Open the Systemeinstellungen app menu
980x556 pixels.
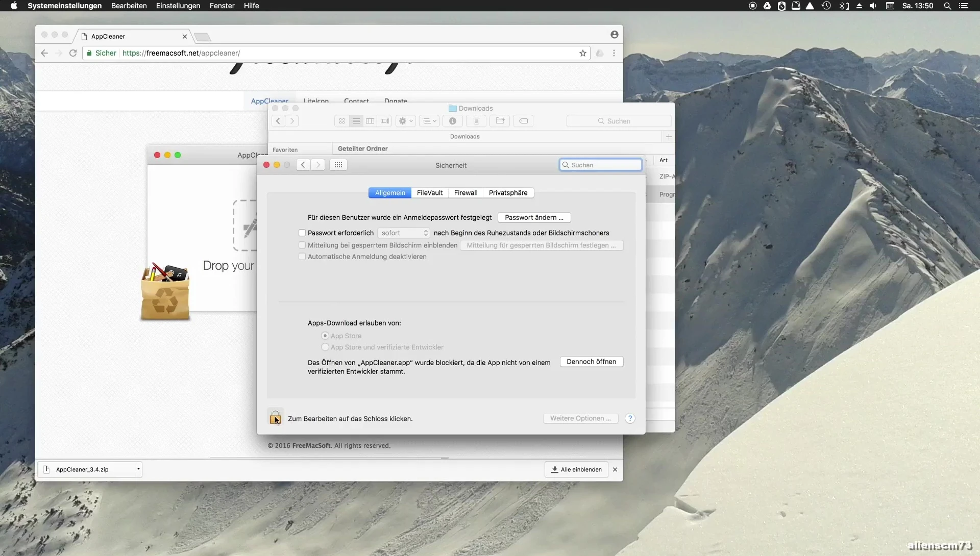64,6
